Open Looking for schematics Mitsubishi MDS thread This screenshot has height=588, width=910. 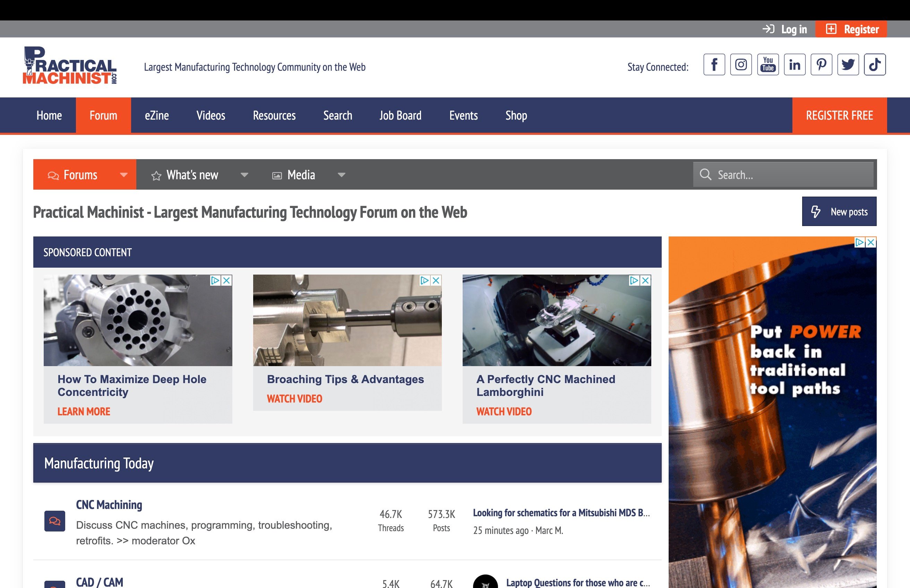tap(561, 513)
